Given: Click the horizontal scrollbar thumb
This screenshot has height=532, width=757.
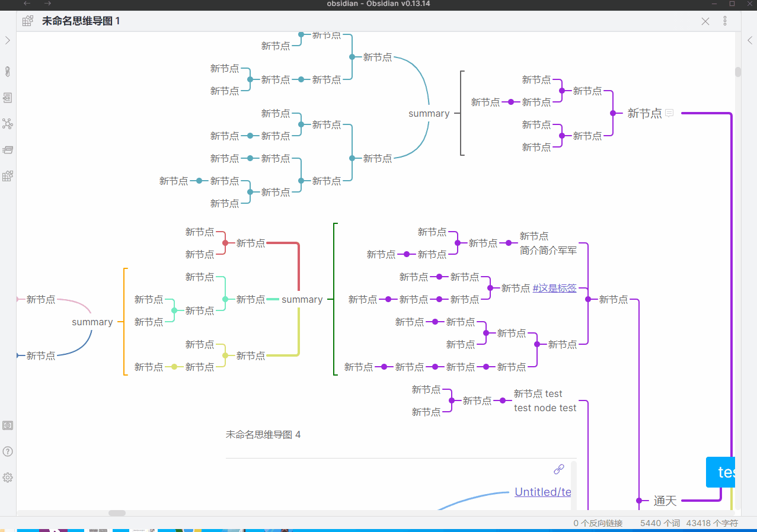Looking at the screenshot, I should pos(117,513).
